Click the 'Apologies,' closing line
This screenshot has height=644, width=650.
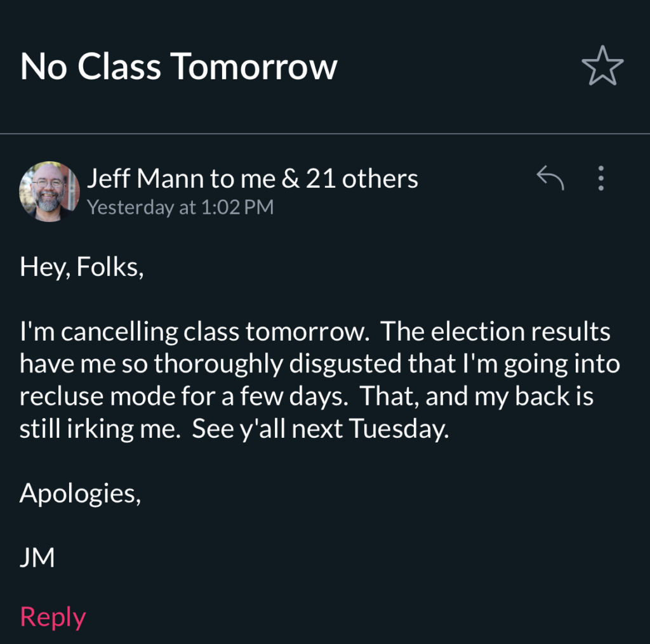click(80, 493)
